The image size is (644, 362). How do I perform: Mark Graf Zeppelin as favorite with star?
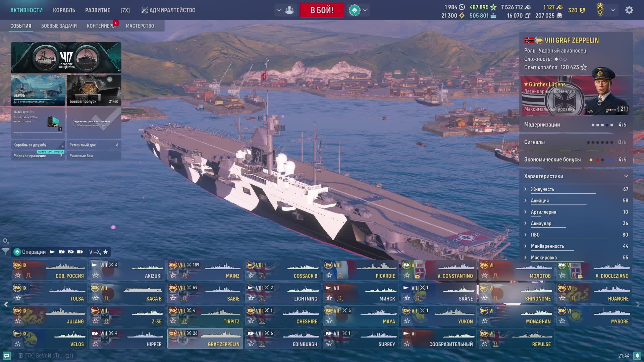173,344
